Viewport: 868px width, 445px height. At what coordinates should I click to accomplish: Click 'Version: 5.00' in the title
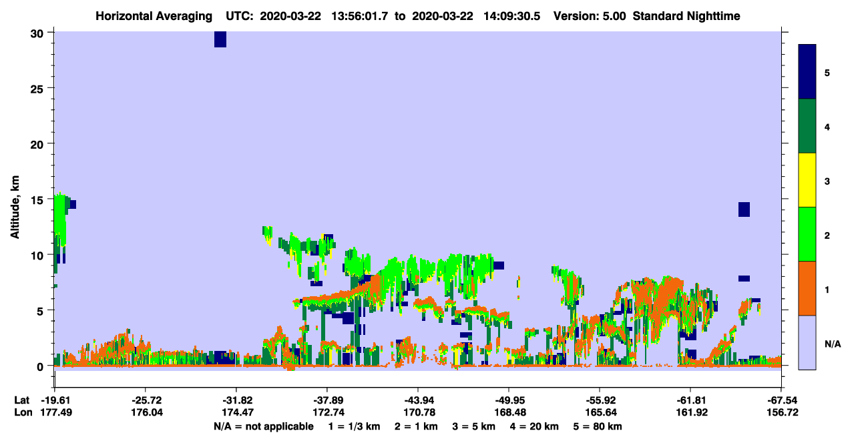[x=590, y=16]
